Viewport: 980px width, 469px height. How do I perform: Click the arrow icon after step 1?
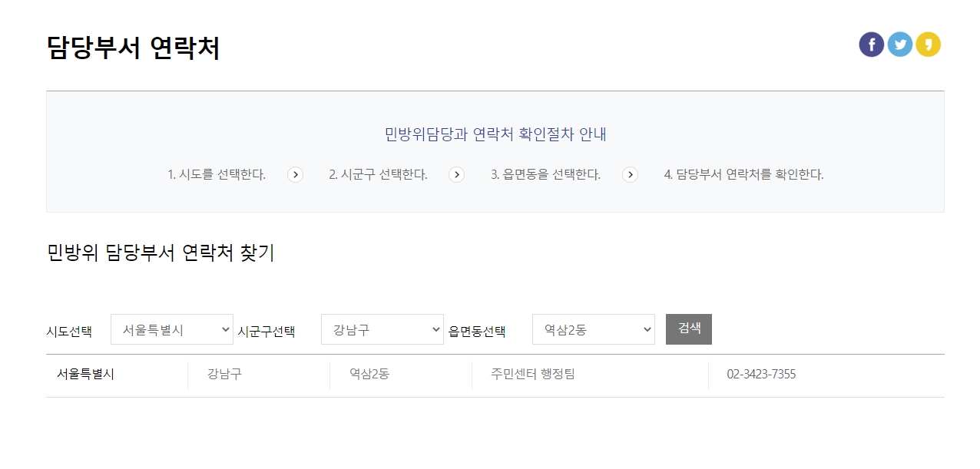[x=295, y=175]
